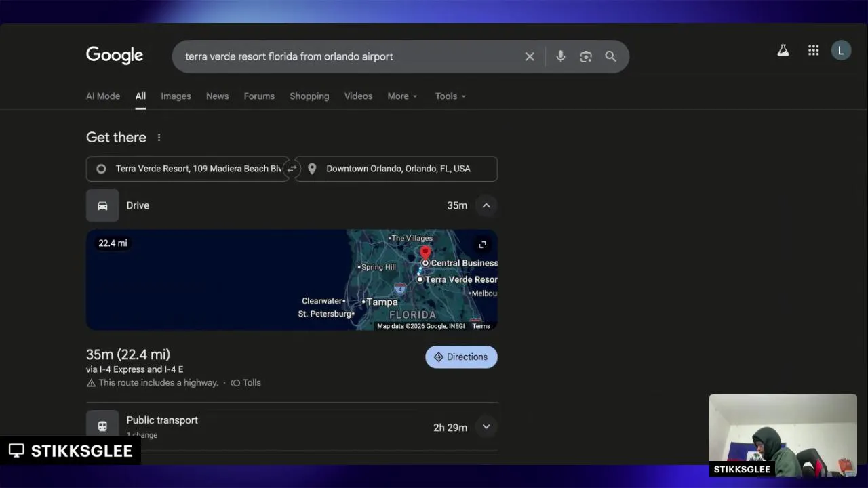This screenshot has height=488, width=868.
Task: Switch to the Images tab
Action: [176, 96]
